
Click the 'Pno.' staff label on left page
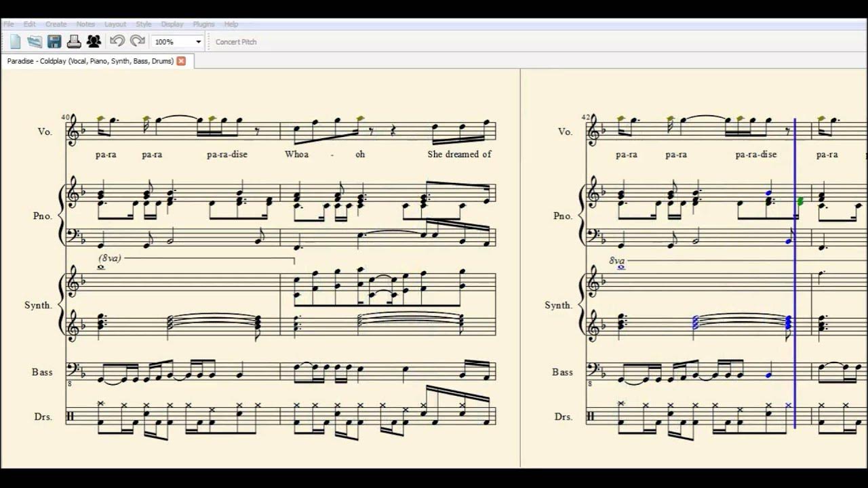(x=43, y=216)
